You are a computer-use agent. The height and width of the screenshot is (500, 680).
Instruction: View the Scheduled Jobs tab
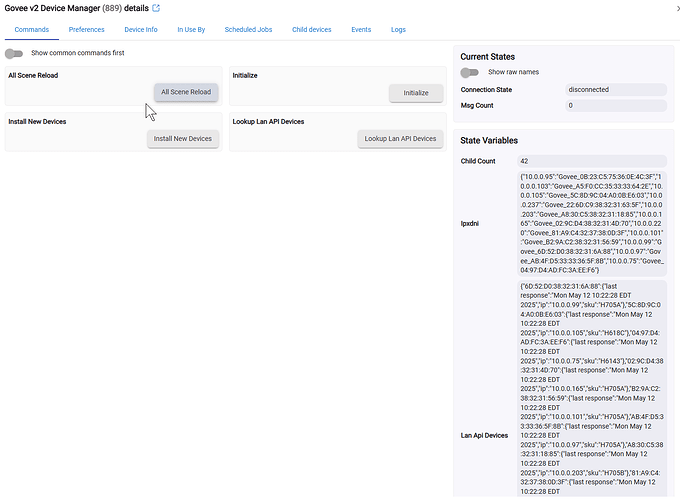pos(248,30)
